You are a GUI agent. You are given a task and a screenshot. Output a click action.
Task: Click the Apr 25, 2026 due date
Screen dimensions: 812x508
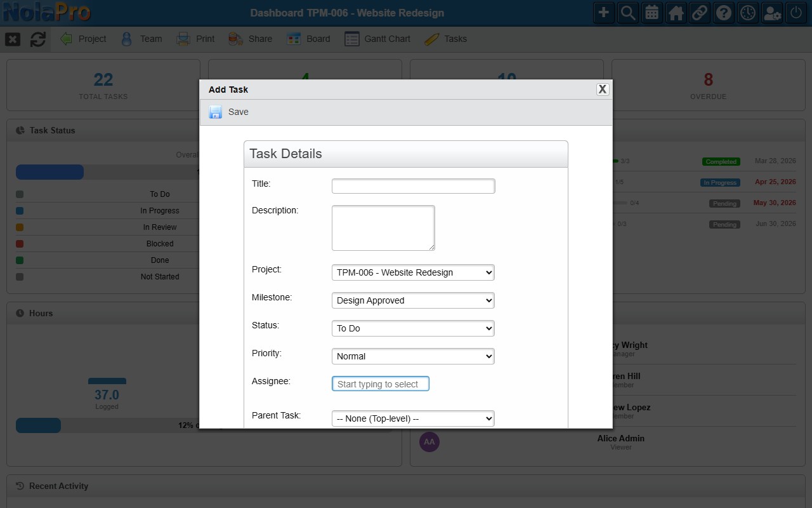click(775, 182)
